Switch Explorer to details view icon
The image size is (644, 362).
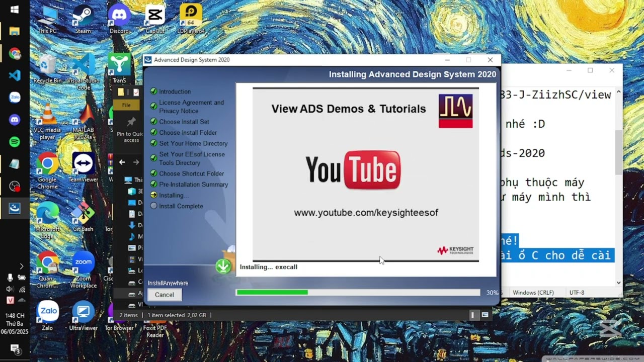click(472, 315)
